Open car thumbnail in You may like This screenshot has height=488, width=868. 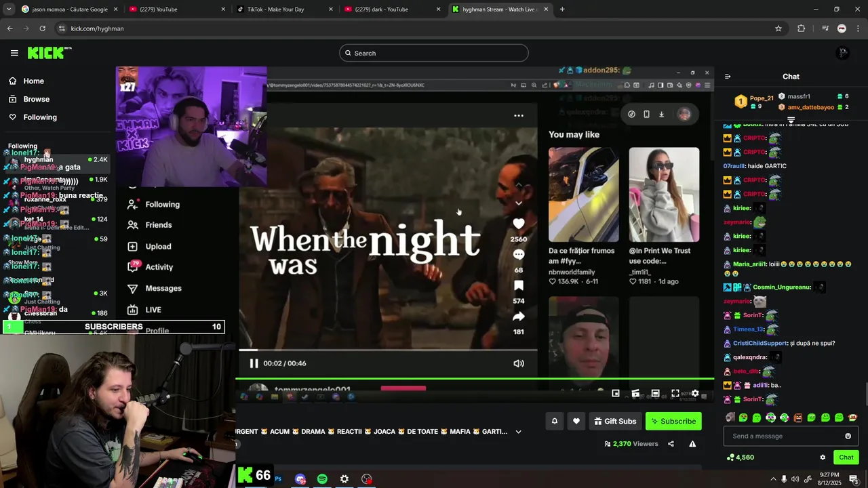click(583, 195)
